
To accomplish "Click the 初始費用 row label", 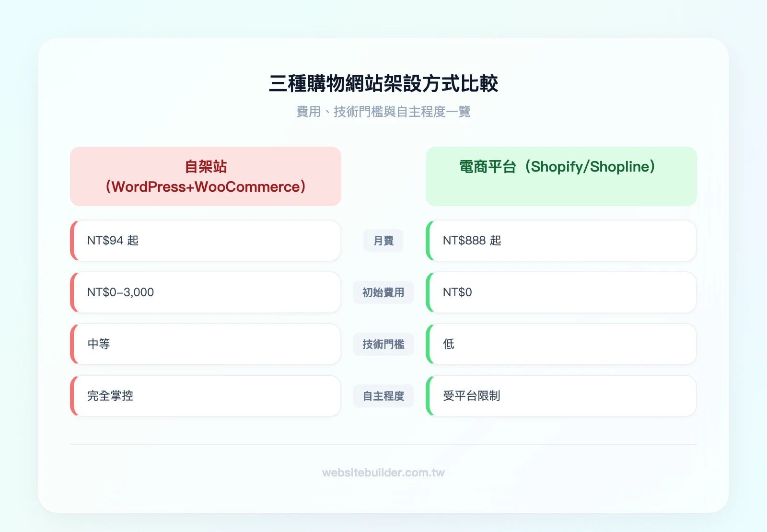I will [x=383, y=292].
